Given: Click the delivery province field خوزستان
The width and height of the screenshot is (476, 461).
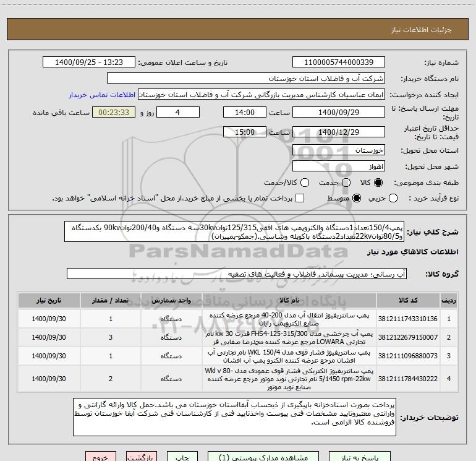Looking at the screenshot, I should click(x=339, y=150).
